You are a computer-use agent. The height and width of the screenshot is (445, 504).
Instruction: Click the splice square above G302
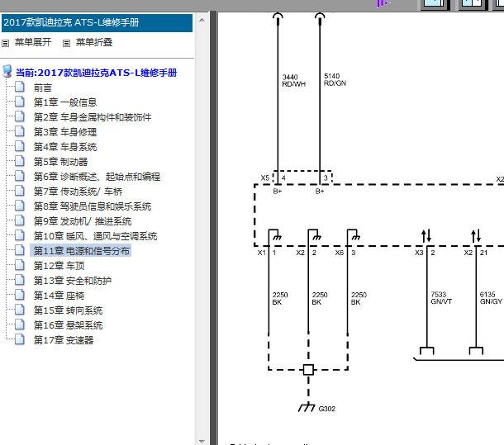(308, 370)
